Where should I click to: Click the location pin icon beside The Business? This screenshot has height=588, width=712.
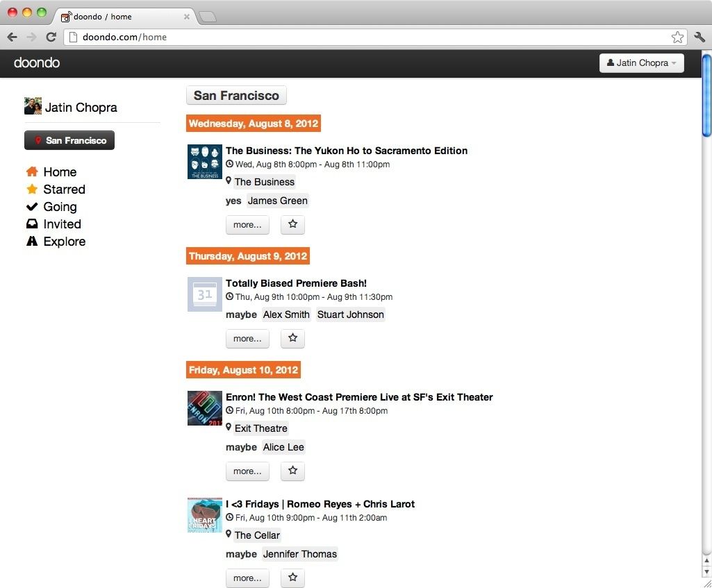[x=229, y=180]
